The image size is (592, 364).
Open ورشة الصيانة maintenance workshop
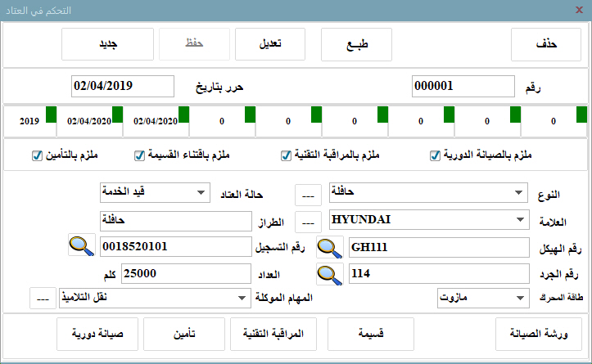pyautogui.click(x=539, y=335)
